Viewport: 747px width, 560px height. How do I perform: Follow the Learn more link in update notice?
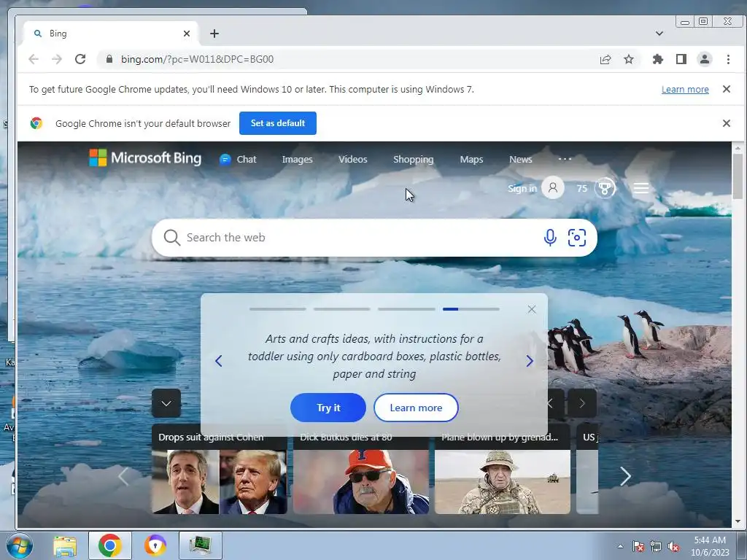coord(685,89)
